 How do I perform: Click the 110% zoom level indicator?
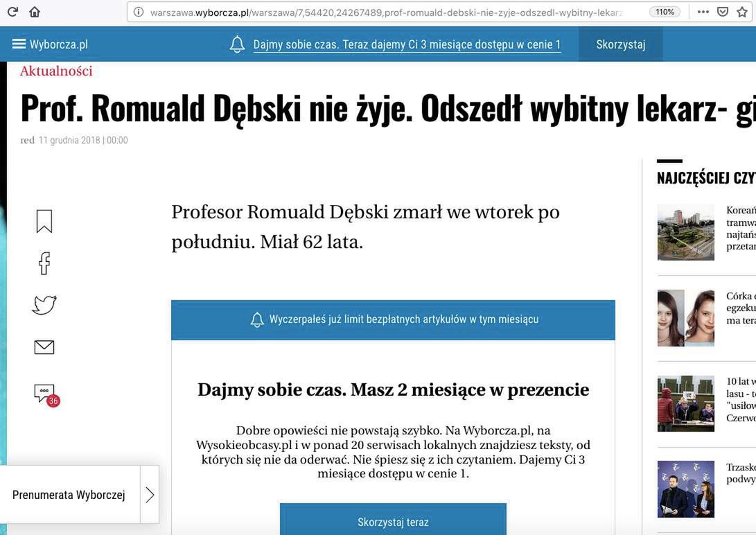[x=665, y=12]
